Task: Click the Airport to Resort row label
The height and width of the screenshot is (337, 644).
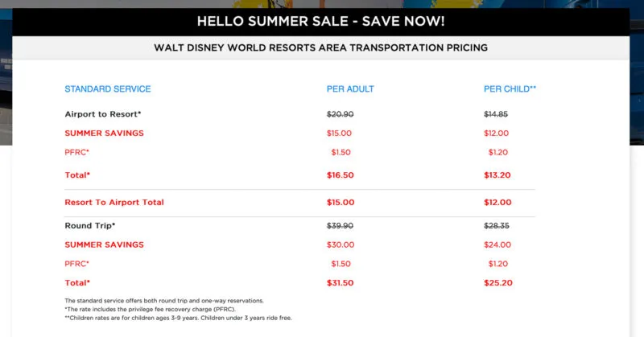Action: pos(103,114)
